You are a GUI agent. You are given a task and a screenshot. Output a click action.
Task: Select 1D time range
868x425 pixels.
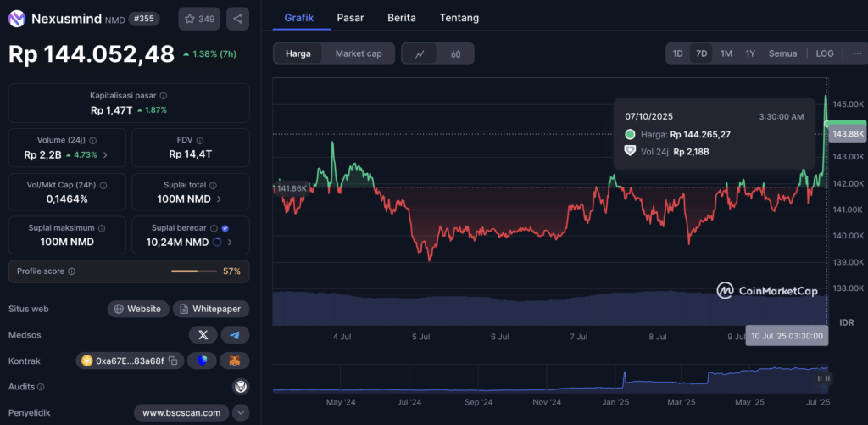pyautogui.click(x=677, y=53)
